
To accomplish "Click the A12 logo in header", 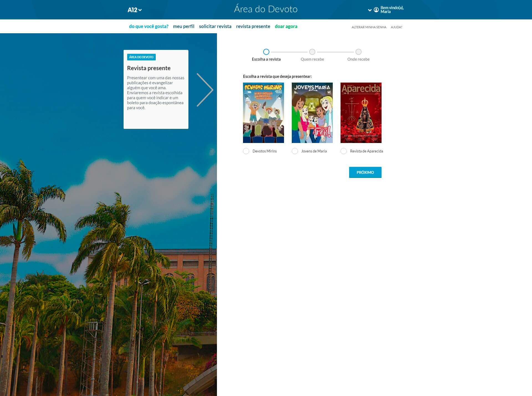I will click(x=132, y=10).
